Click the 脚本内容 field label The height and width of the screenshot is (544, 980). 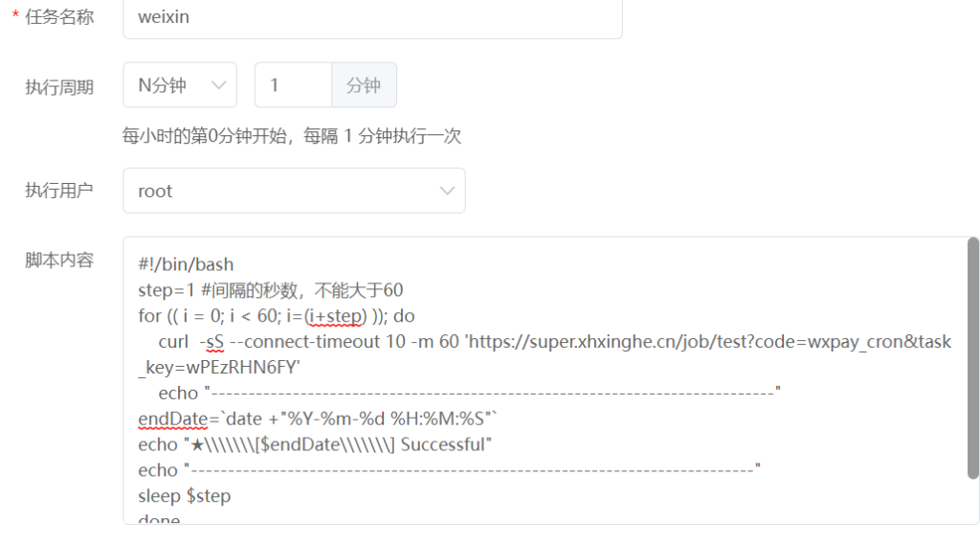[x=59, y=261]
